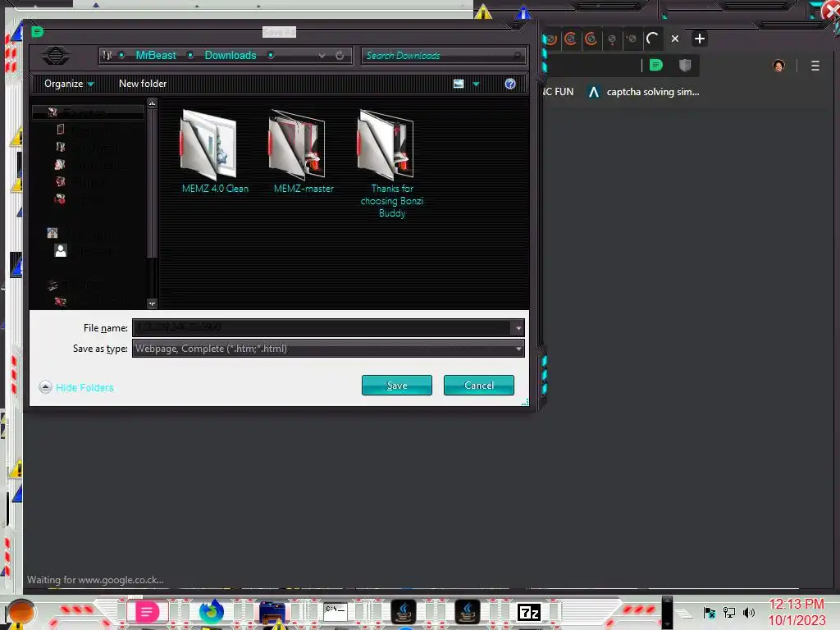
Task: Change the view with the view icon
Action: coord(459,84)
